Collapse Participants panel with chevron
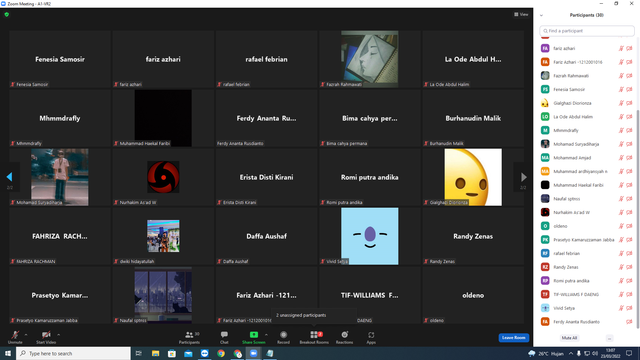The image size is (640, 360). click(541, 16)
